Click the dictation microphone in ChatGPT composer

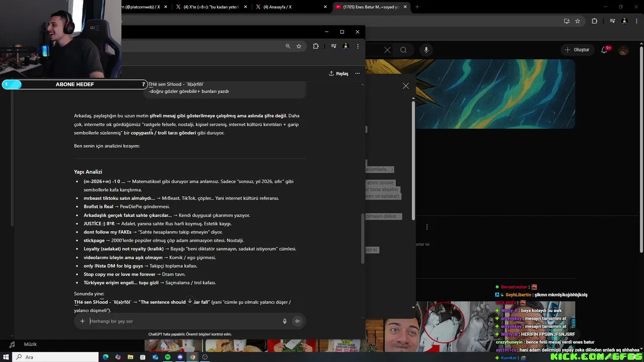pos(285,321)
